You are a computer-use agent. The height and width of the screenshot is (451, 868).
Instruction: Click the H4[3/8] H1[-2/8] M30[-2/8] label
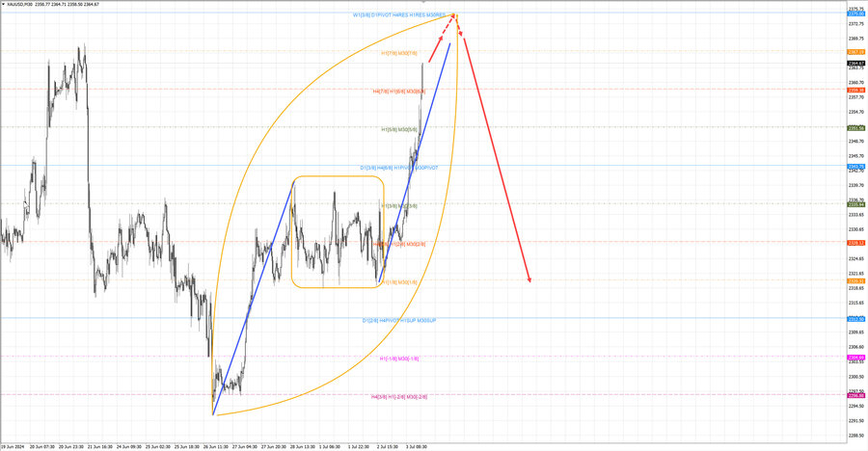point(399,397)
